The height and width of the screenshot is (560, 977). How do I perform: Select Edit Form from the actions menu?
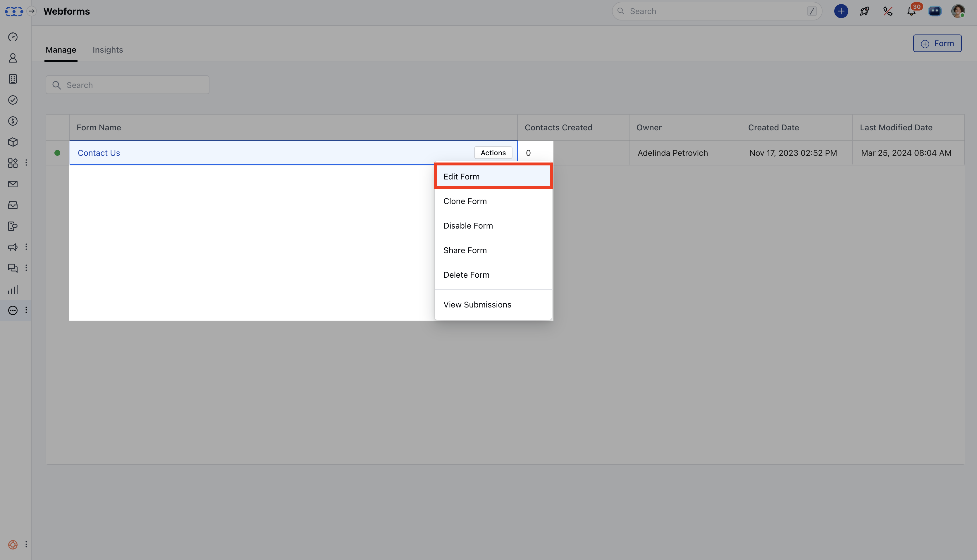[493, 177]
